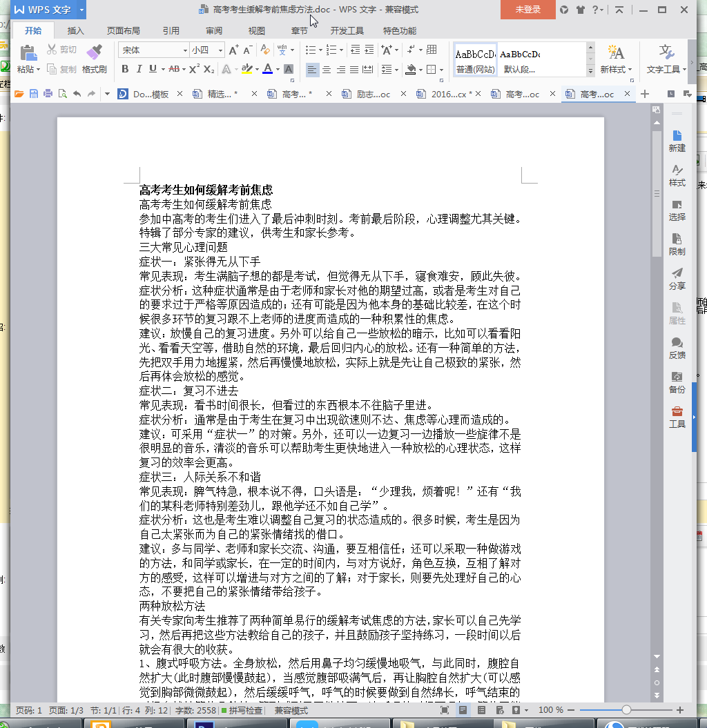Image resolution: width=707 pixels, height=728 pixels.
Task: Toggle strikethrough AB formatting
Action: coord(174,69)
